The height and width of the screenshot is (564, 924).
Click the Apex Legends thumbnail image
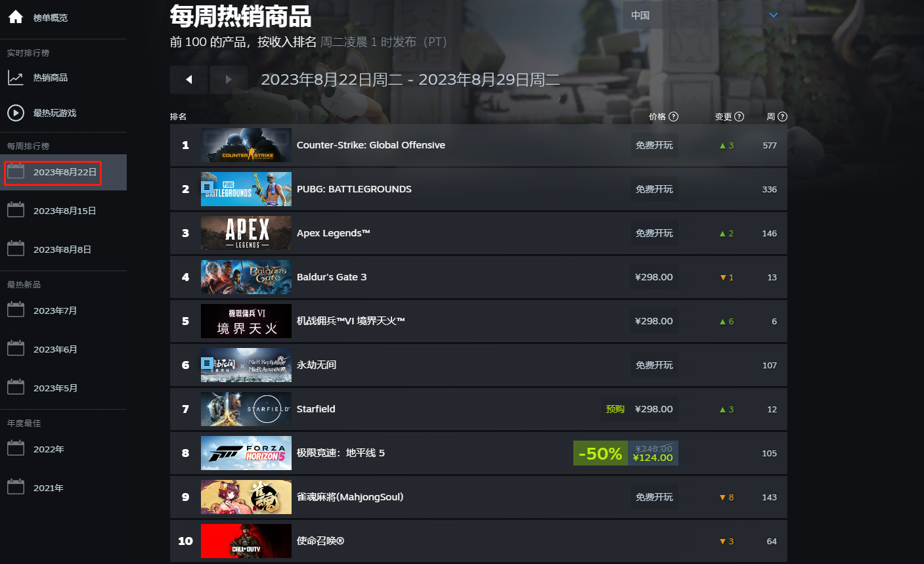(x=246, y=233)
